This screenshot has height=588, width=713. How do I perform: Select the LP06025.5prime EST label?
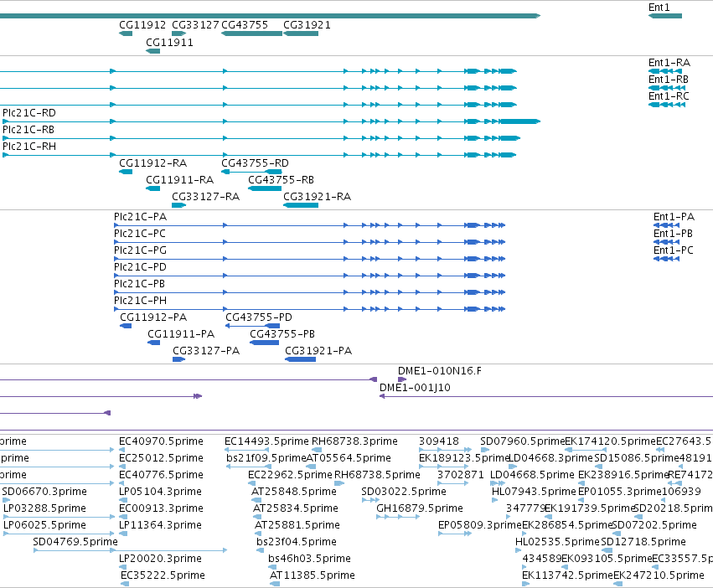click(44, 525)
